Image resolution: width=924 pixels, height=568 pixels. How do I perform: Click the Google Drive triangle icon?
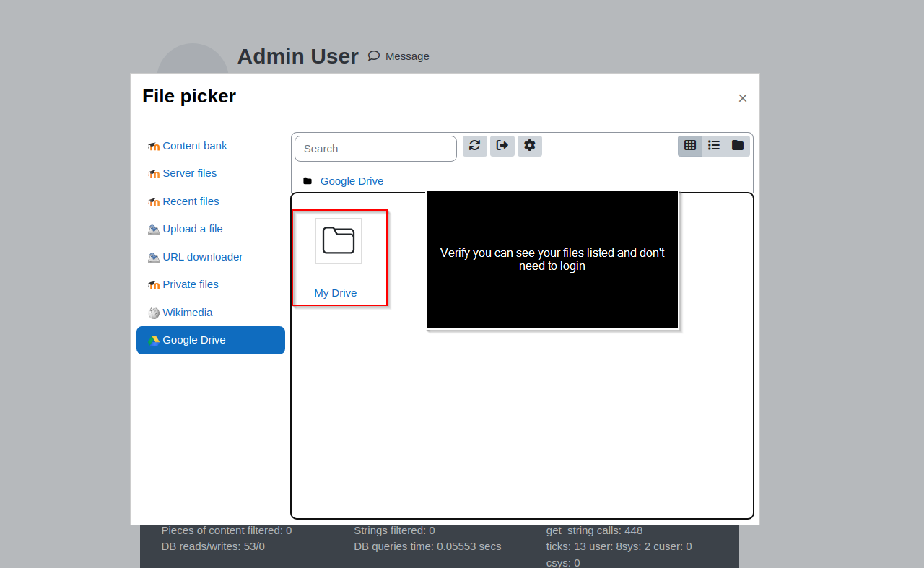[154, 341]
